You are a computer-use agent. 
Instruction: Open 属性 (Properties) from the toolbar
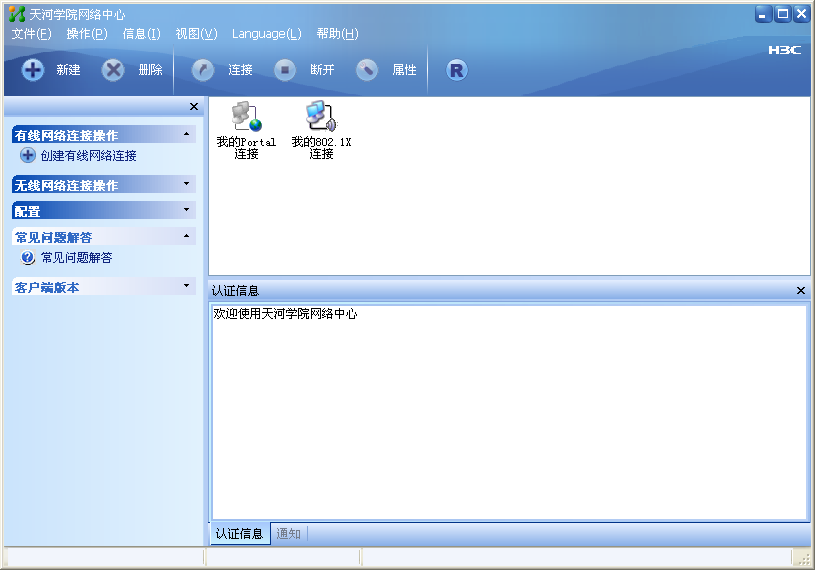click(x=367, y=70)
